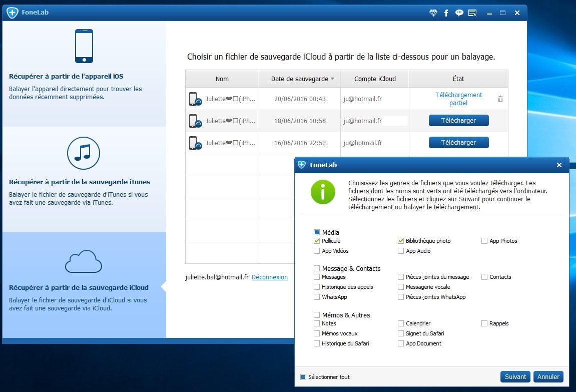The image size is (576, 392).
Task: Click device icon of 16/06/2016 backup row
Action: point(195,143)
